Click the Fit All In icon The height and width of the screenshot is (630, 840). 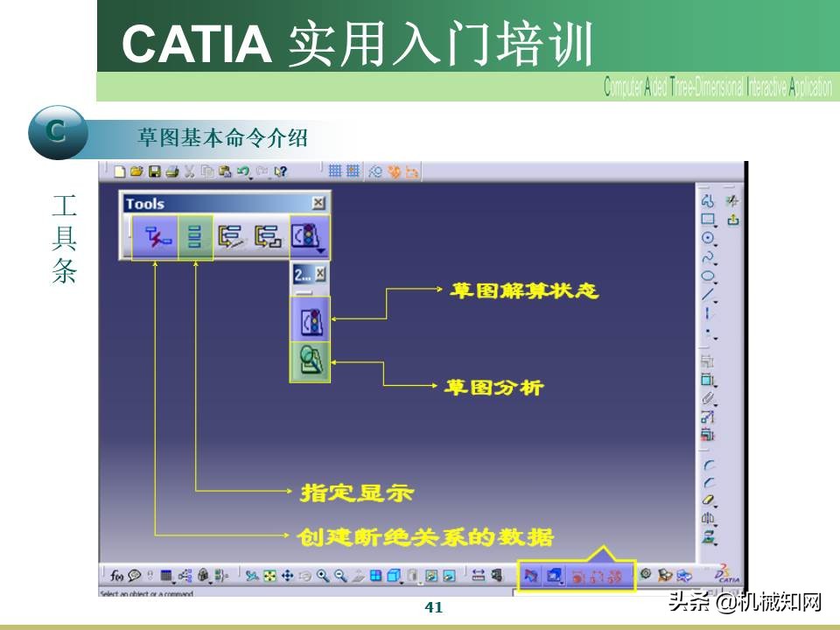[x=269, y=576]
